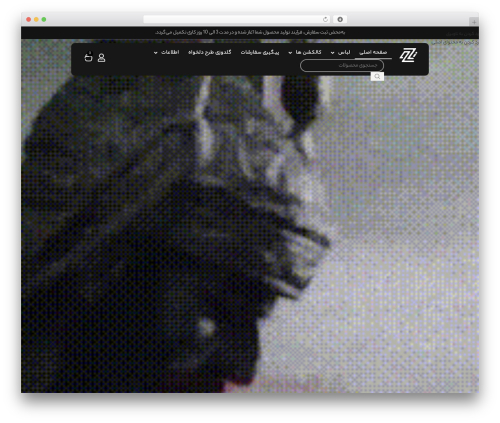Expand the کالکشن ها dropdown menu
The height and width of the screenshot is (423, 500).
click(x=305, y=52)
